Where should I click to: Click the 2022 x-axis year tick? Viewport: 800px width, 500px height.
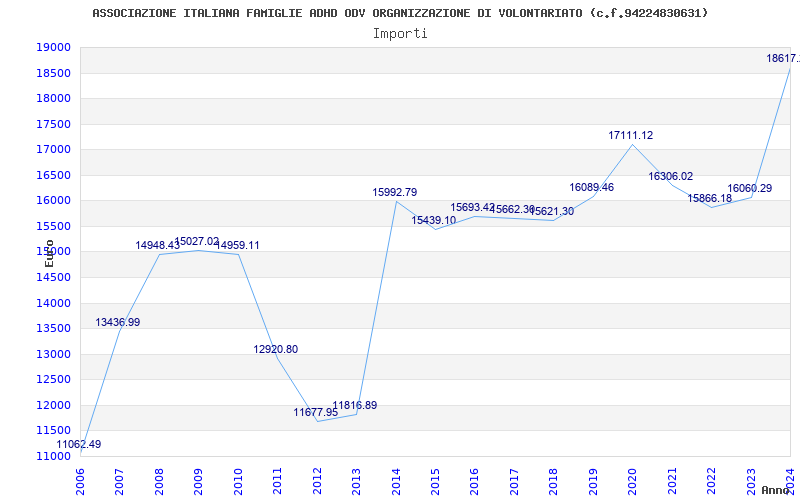pos(711,481)
